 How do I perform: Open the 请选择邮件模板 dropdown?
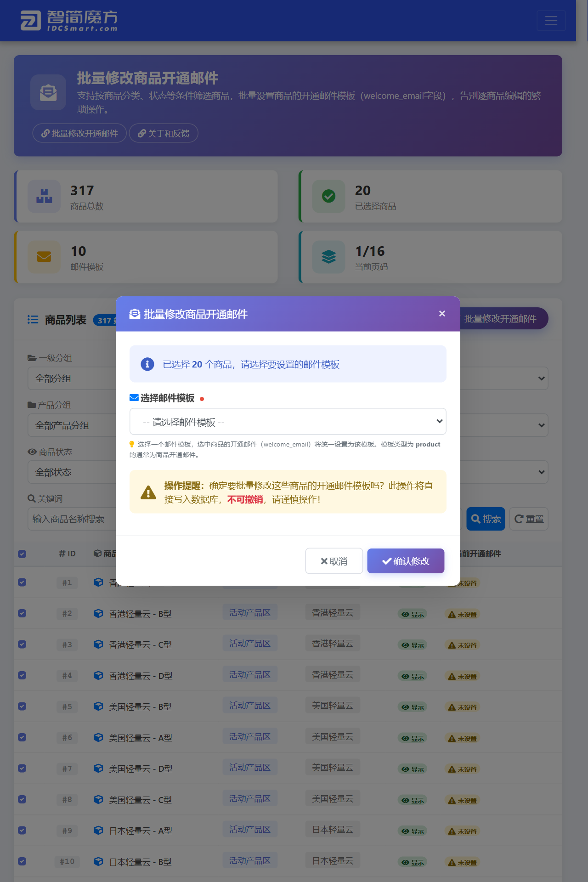pyautogui.click(x=288, y=422)
